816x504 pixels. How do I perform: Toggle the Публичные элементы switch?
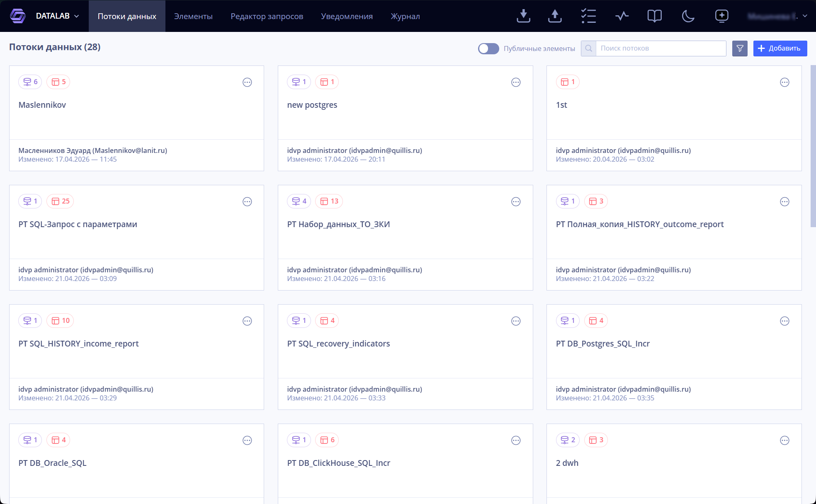488,48
